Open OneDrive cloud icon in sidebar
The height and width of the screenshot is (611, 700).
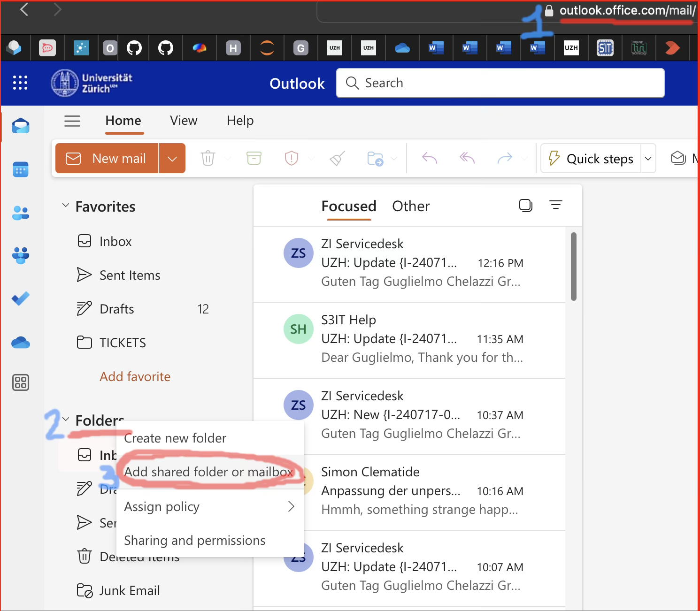21,343
